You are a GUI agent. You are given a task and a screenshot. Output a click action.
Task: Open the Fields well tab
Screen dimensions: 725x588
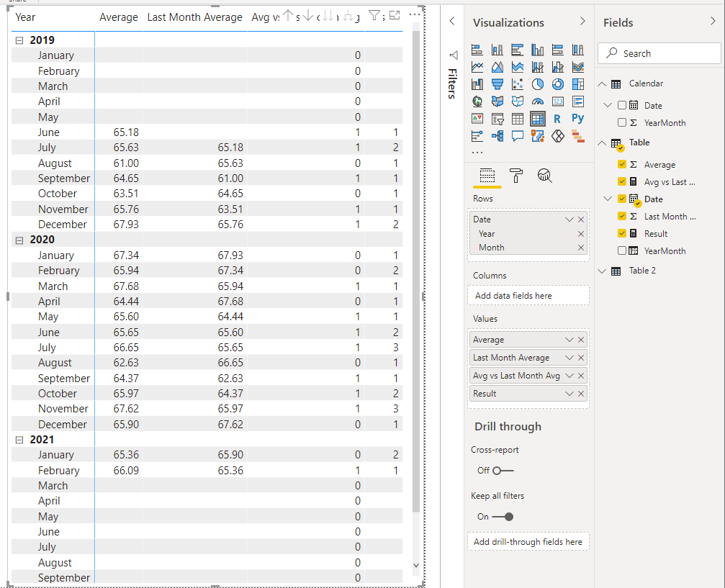coord(487,176)
